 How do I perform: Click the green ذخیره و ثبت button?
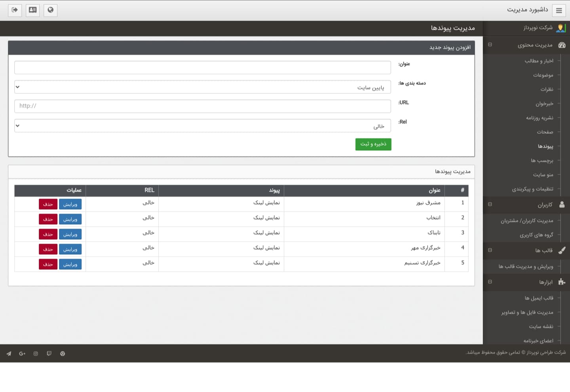373,144
